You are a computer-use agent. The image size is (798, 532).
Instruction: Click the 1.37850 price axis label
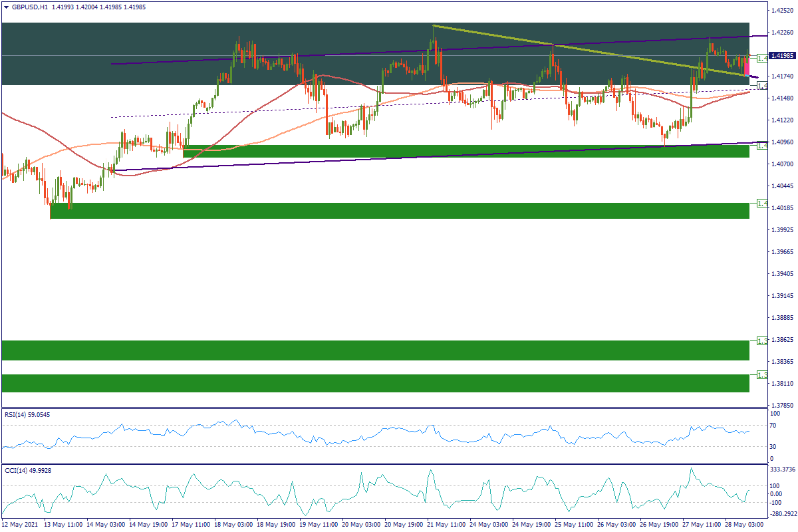(x=779, y=406)
